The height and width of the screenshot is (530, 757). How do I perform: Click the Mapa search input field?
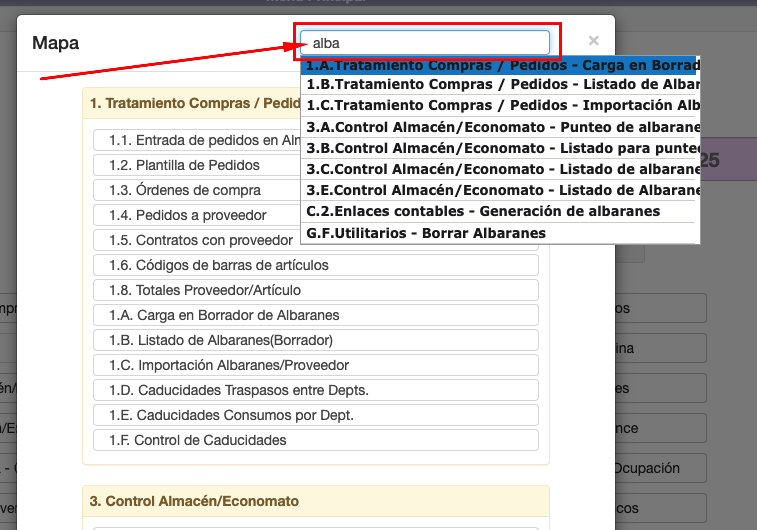[x=425, y=43]
